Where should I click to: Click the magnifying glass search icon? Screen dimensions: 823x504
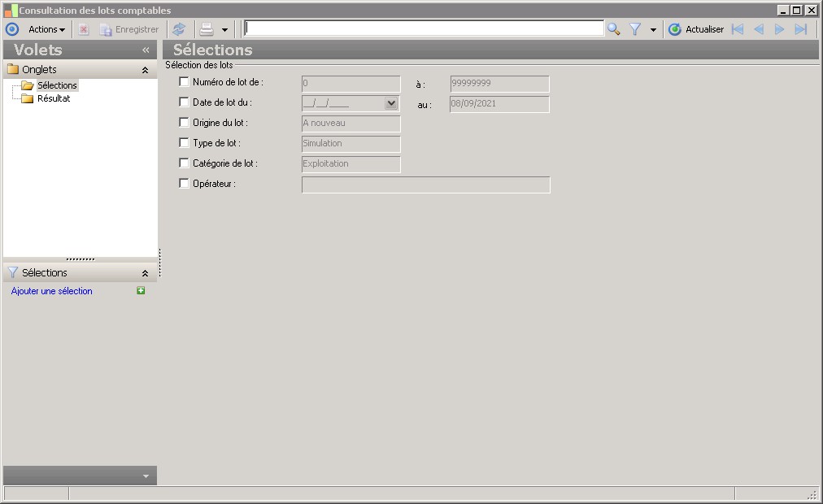613,29
